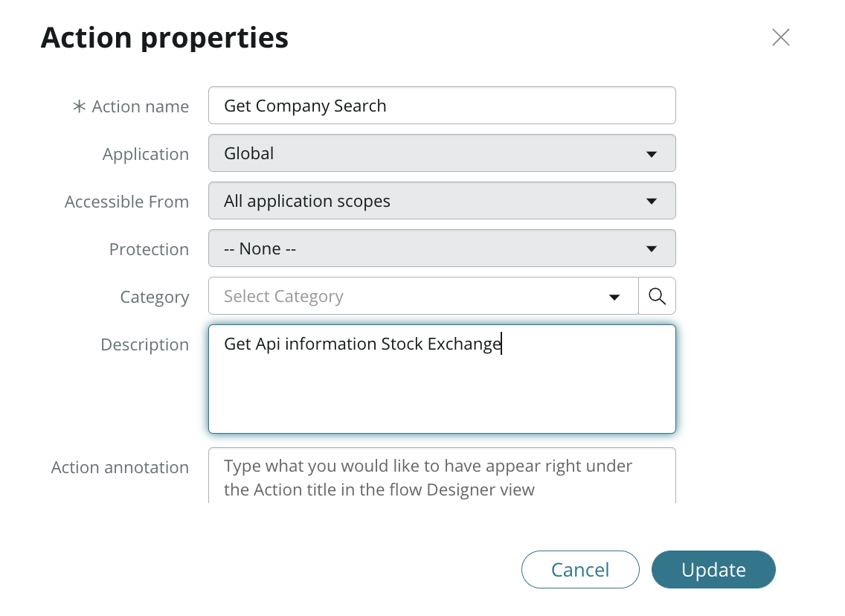Screen dimensions: 845x616
Task: Open the Application dropdown showing Global
Action: coord(442,153)
